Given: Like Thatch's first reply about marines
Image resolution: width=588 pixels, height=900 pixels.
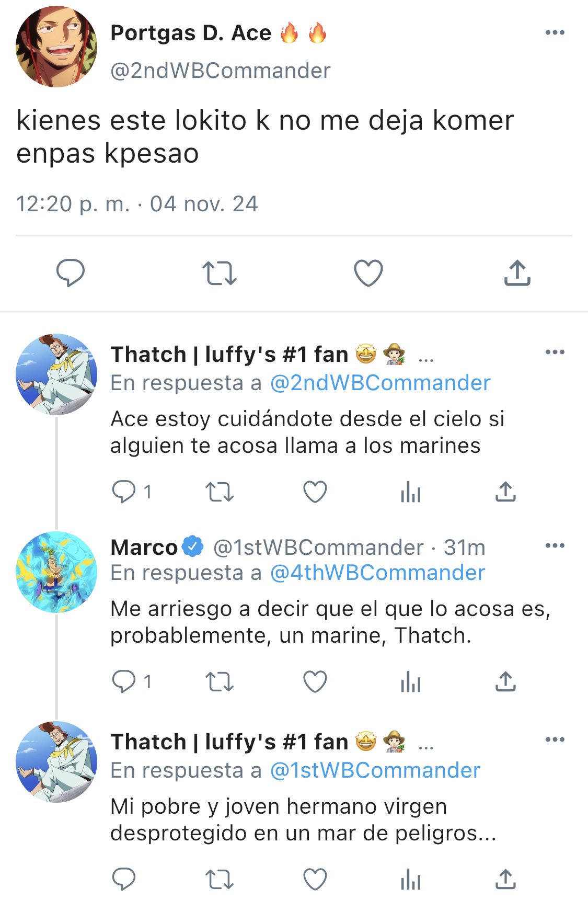Looking at the screenshot, I should [315, 492].
